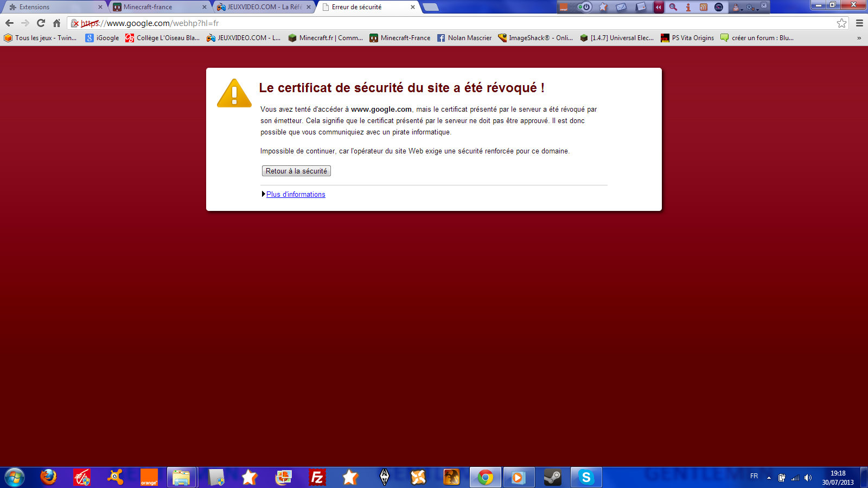
Task: Bookmark this page with the star icon
Action: coord(841,23)
